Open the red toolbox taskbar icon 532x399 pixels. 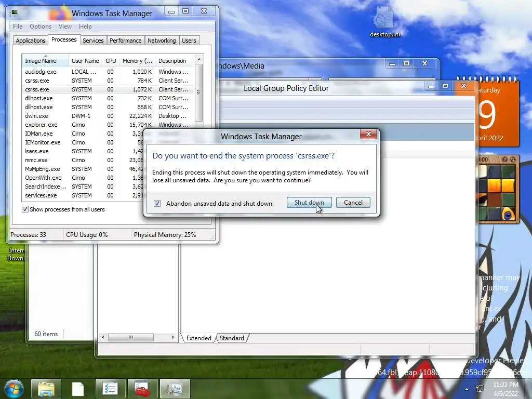click(142, 389)
